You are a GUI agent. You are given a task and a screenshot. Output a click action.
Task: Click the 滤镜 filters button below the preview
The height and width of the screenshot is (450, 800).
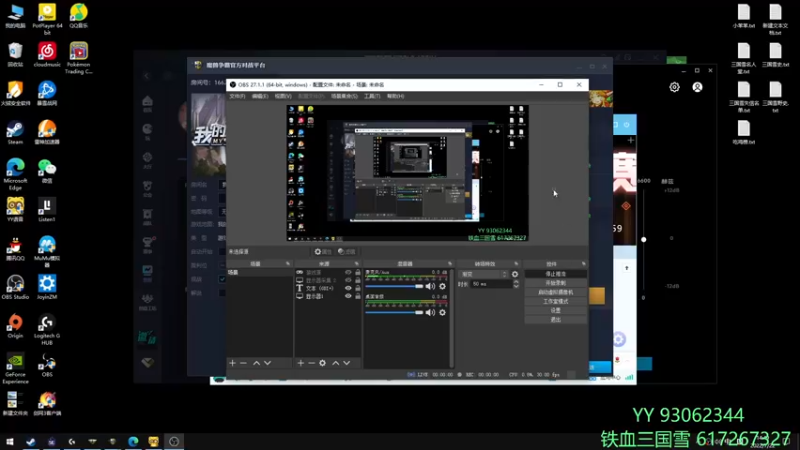pyautogui.click(x=346, y=252)
